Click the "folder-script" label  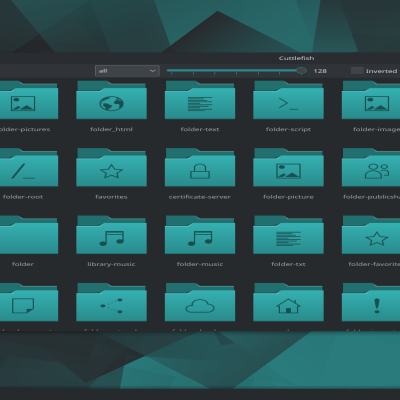[288, 129]
